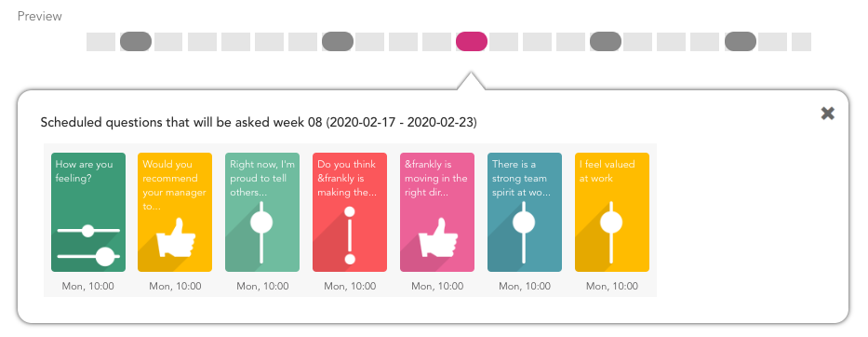Click the first light gray week block in timeline
This screenshot has width=868, height=337.
pyautogui.click(x=100, y=42)
